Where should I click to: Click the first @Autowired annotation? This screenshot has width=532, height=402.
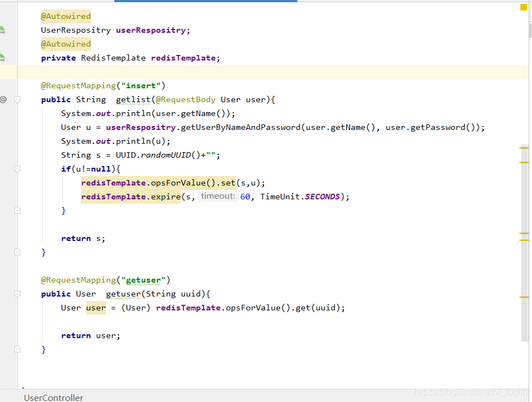[x=66, y=16]
